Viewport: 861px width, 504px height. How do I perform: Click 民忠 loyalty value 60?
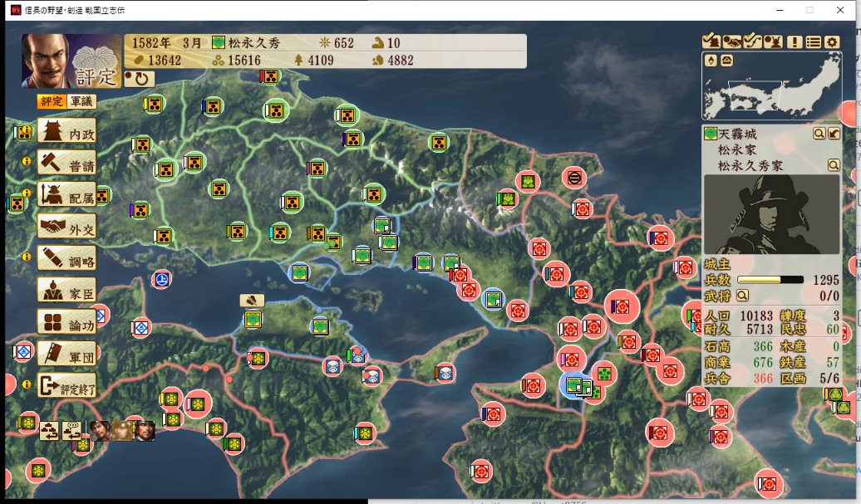[833, 329]
